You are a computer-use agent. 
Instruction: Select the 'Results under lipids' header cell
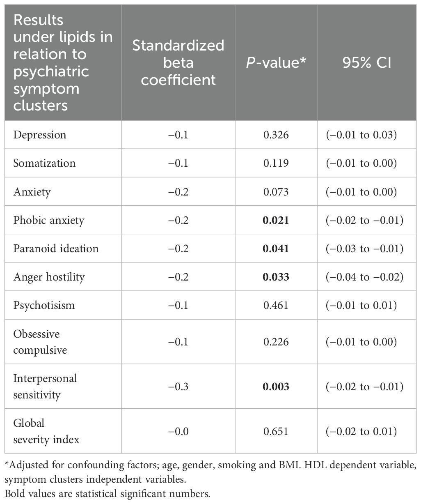pyautogui.click(x=63, y=62)
